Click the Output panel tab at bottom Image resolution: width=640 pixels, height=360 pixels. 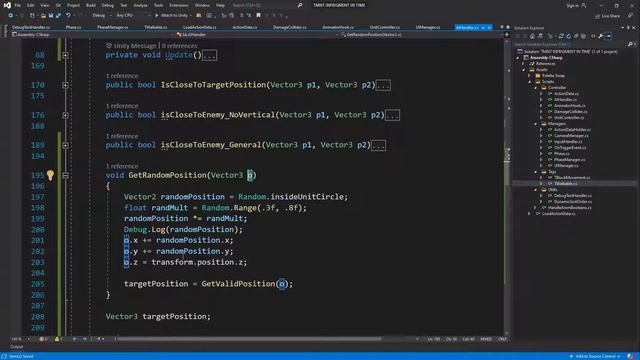(x=17, y=347)
